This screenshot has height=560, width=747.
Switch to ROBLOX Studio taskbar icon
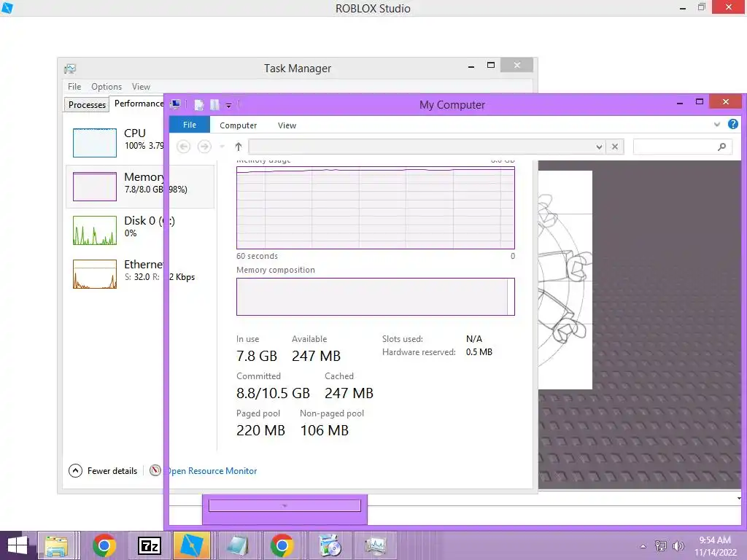[x=192, y=545]
